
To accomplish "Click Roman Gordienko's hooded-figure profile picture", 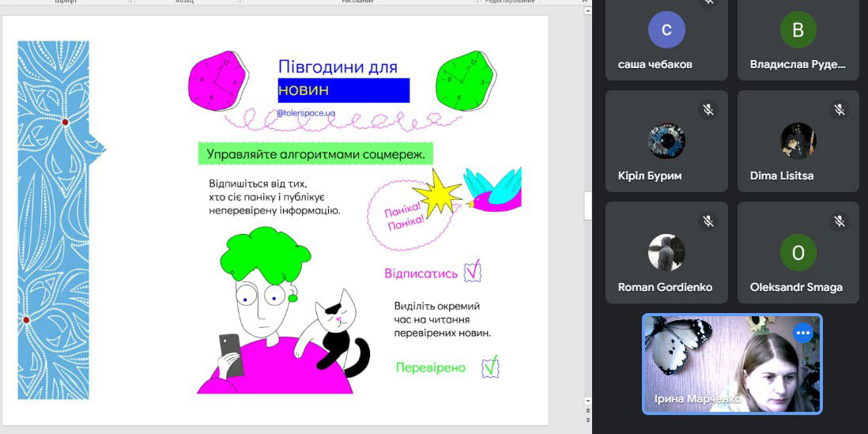I will tap(666, 252).
